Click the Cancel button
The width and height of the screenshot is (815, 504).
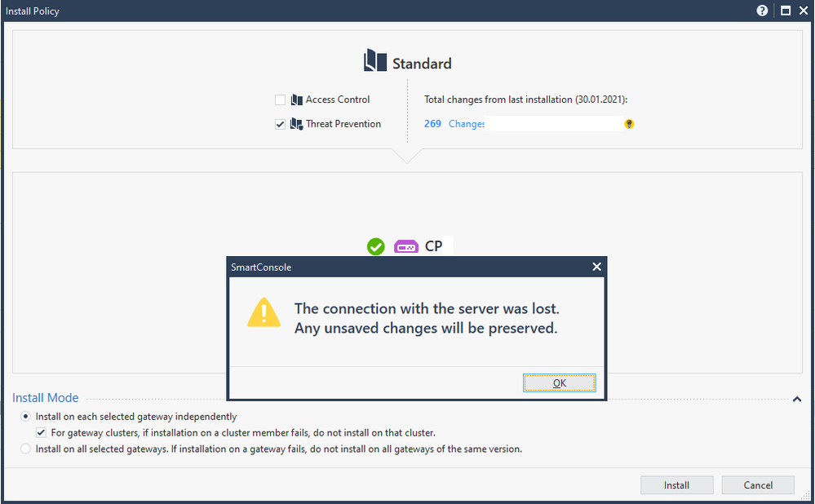pos(758,484)
